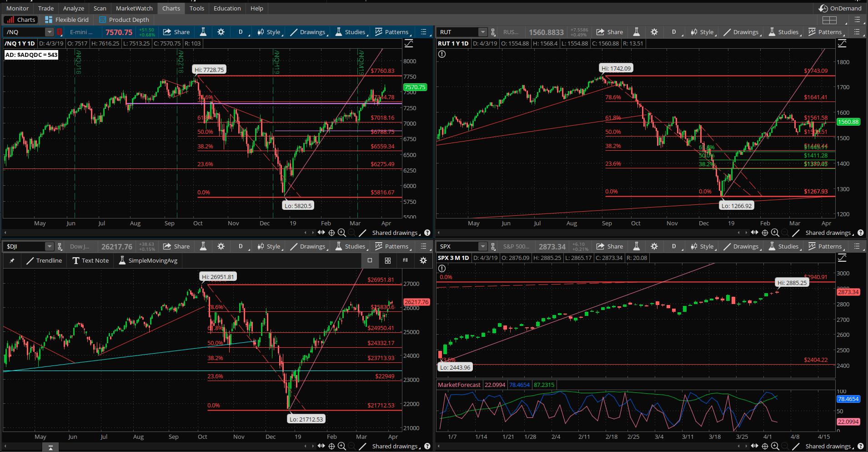
Task: Click the symbol link icon next to RUT
Action: pos(493,32)
